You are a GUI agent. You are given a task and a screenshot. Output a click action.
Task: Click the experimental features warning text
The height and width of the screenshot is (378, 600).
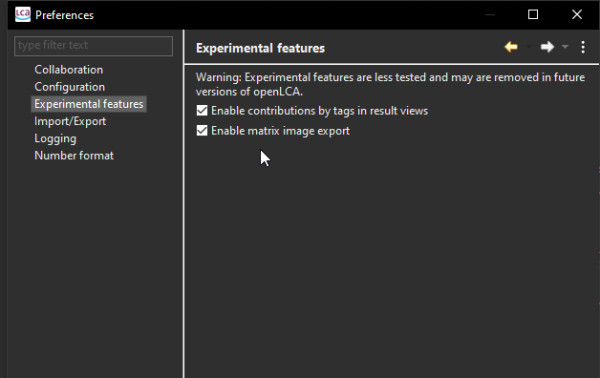390,85
